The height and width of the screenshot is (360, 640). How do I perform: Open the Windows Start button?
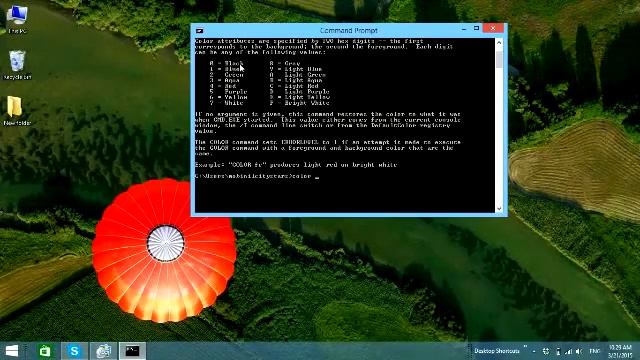[12, 351]
